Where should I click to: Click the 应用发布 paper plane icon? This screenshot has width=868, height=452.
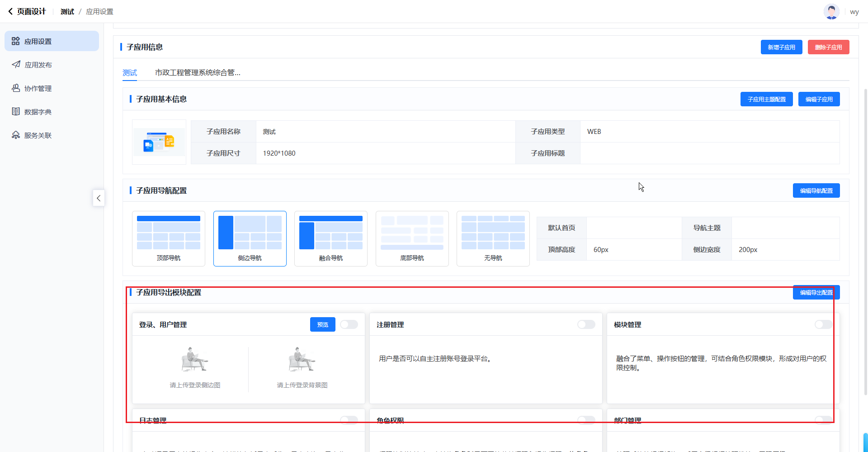[16, 65]
